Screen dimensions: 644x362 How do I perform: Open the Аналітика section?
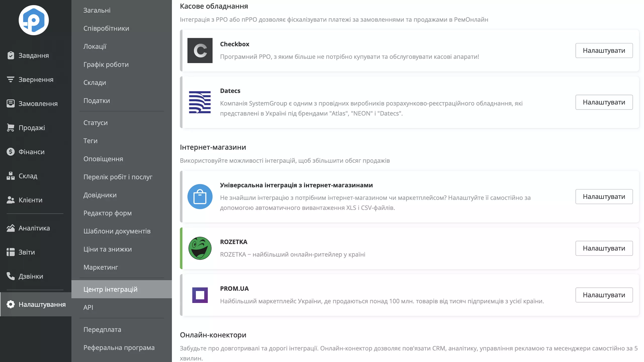click(x=36, y=228)
